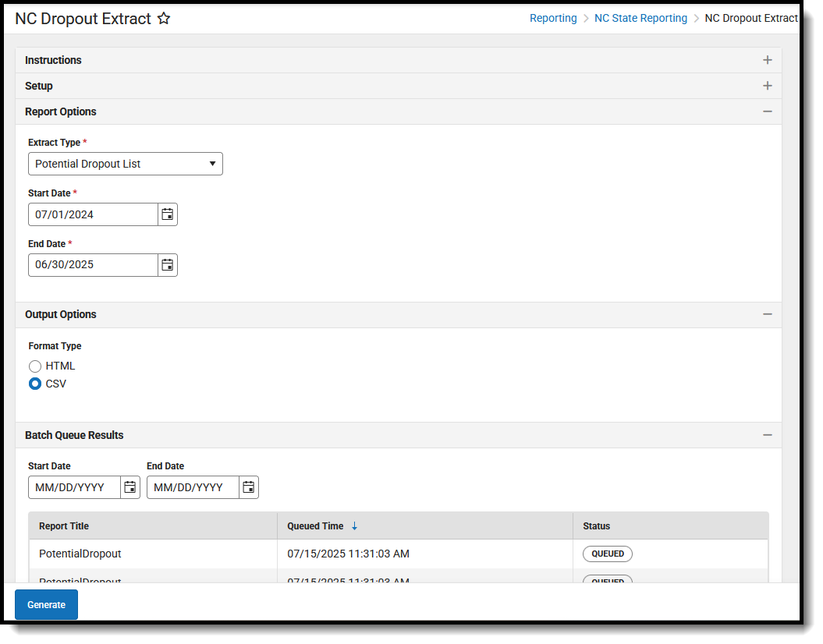
Task: Collapse the Output Options section
Action: (768, 315)
